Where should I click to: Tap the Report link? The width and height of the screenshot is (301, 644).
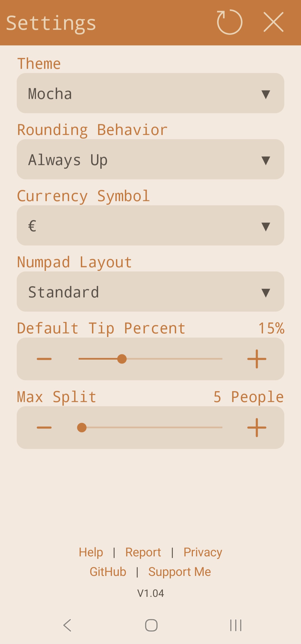point(143,552)
